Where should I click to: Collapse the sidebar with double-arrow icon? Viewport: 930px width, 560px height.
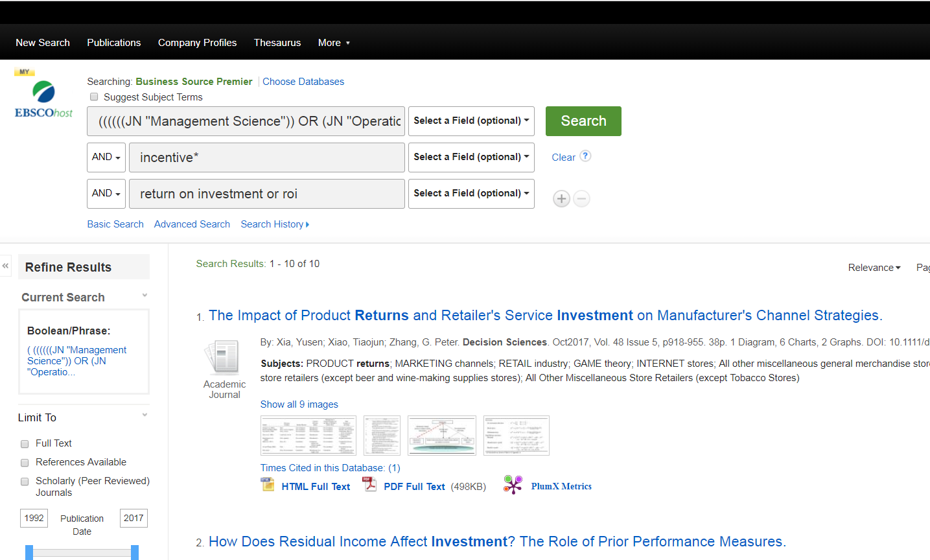(5, 266)
